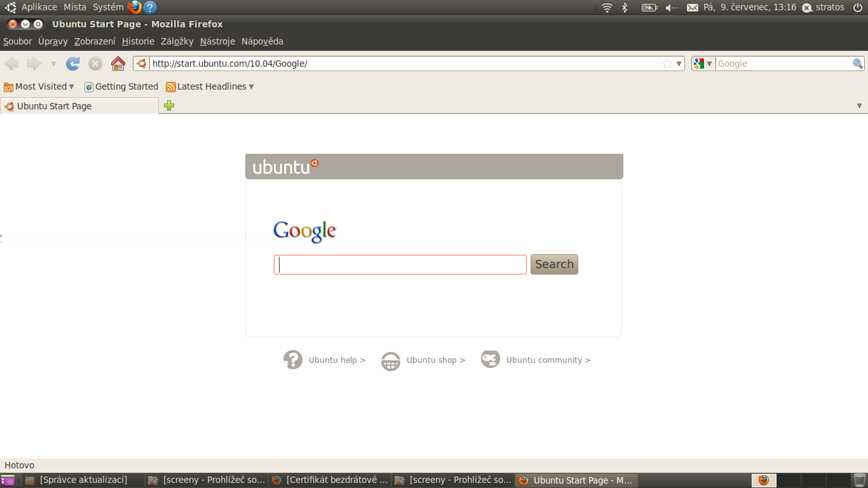The width and height of the screenshot is (868, 488).
Task: Launch Firefox from the top panel
Action: point(134,8)
